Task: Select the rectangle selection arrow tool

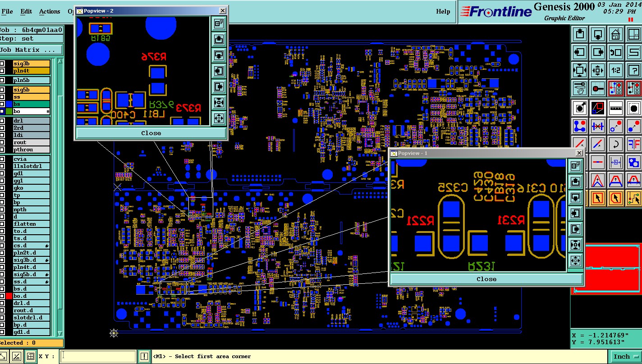Action: [598, 198]
